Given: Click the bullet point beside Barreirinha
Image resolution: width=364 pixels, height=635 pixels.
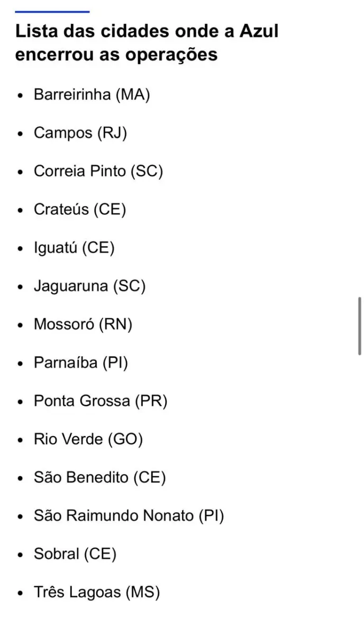Looking at the screenshot, I should click(21, 96).
